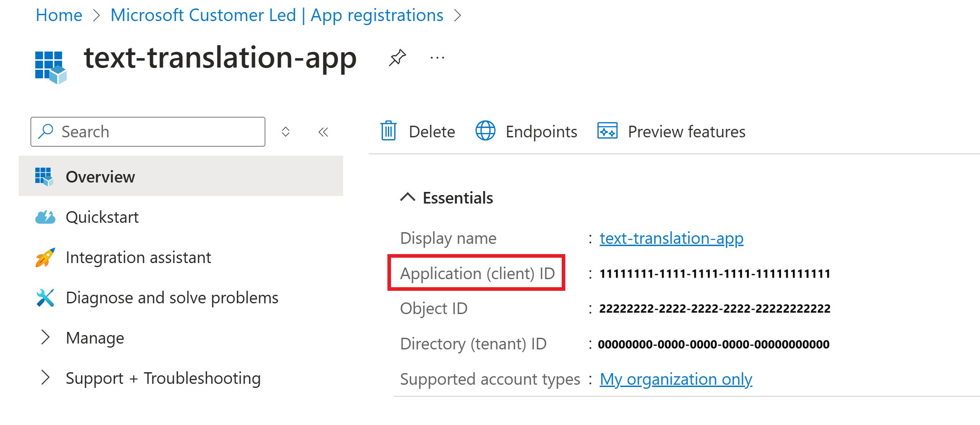
Task: Expand Support + Troubleshooting chevron
Action: click(x=45, y=378)
